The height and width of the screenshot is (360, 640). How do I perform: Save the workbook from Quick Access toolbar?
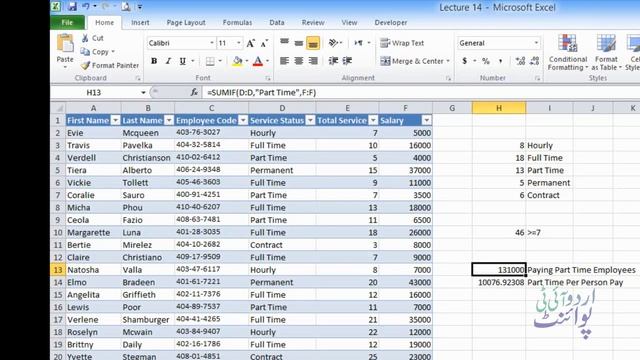72,7
